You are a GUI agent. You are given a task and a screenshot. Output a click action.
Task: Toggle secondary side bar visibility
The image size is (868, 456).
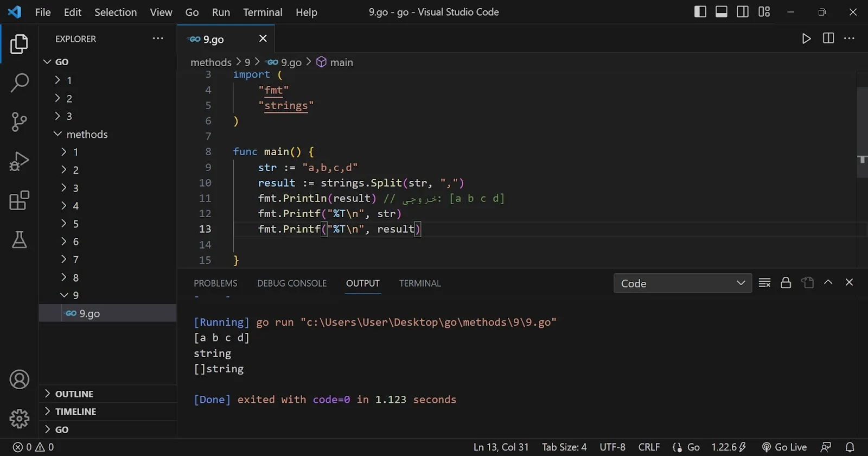[743, 12]
